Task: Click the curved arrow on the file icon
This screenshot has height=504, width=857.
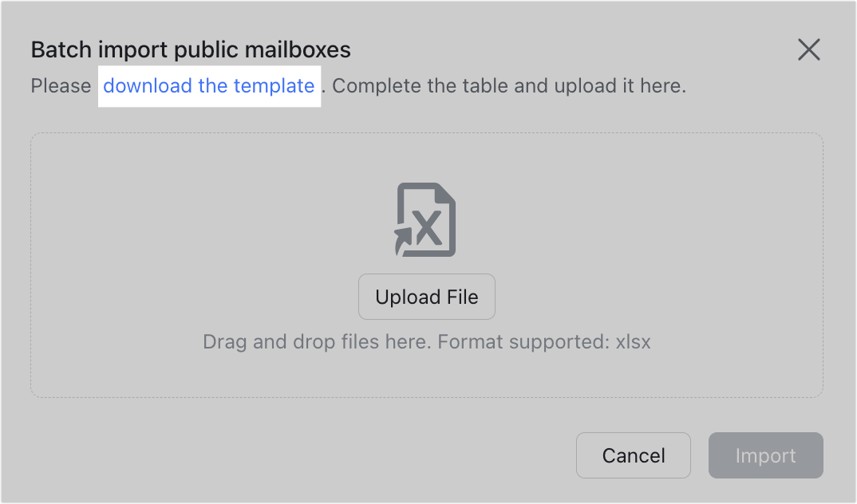Action: (x=405, y=238)
